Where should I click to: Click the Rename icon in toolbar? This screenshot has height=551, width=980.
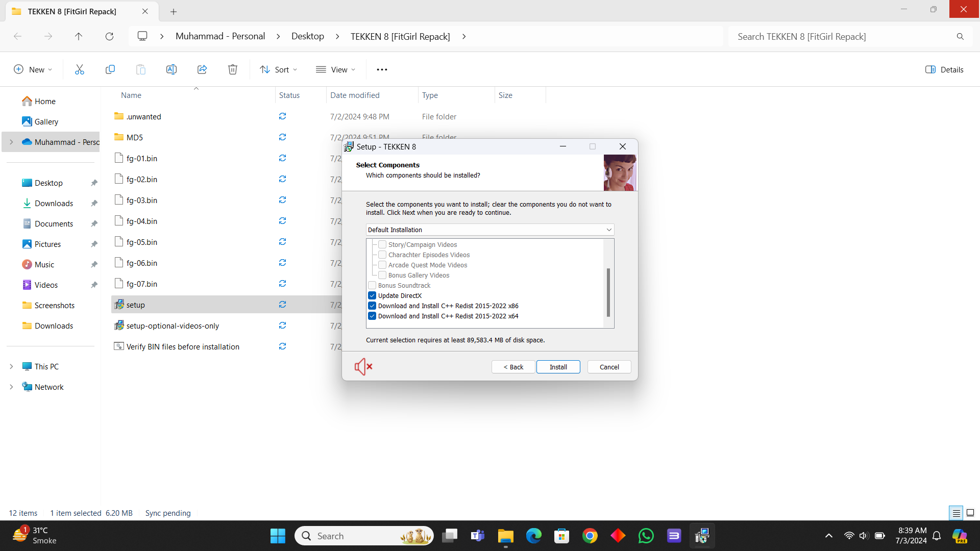click(171, 69)
